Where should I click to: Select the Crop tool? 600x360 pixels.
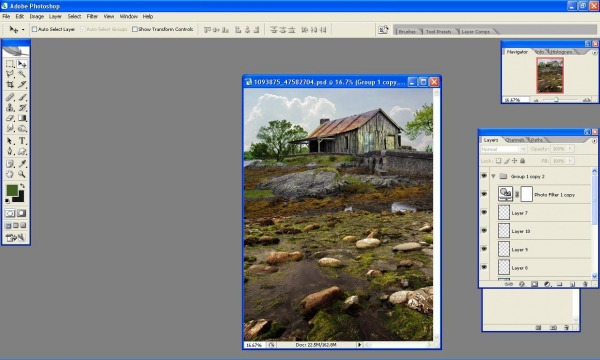[x=10, y=85]
